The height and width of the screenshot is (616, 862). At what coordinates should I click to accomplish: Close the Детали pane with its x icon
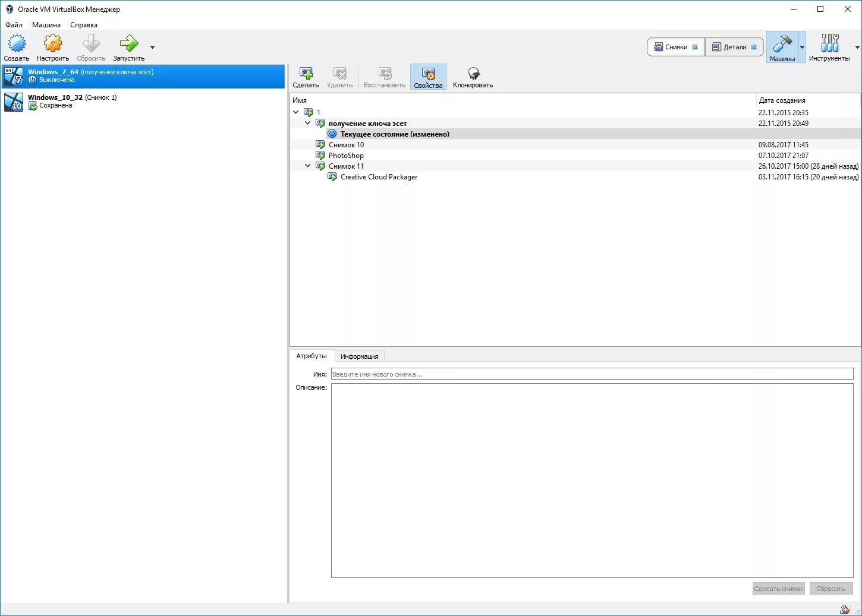(x=754, y=47)
